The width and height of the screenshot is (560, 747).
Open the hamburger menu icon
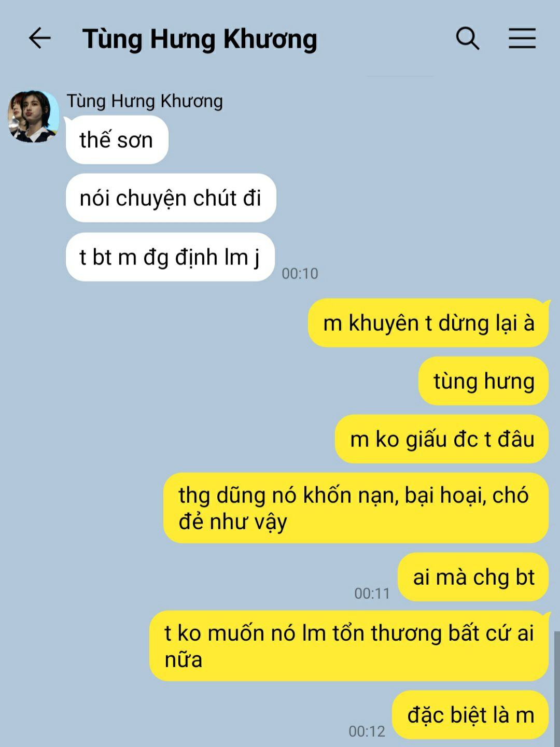[522, 38]
